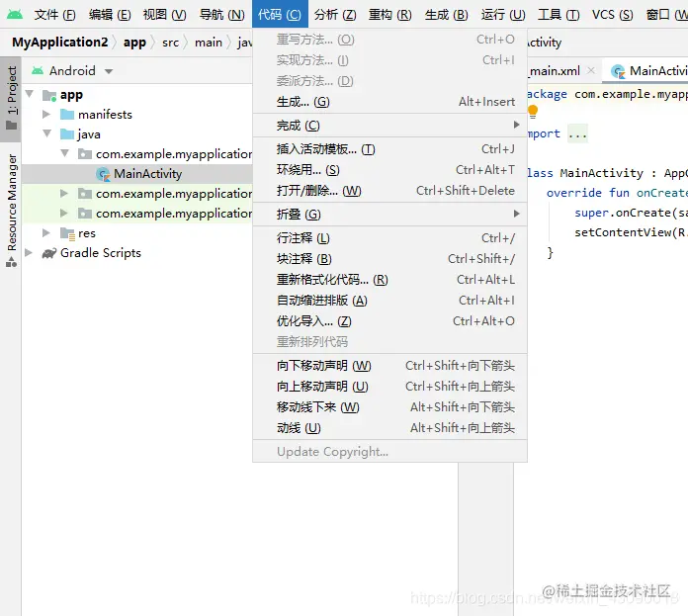Viewport: 688px width, 616px height.
Task: Expand the folded import ... region
Action: pos(577,133)
